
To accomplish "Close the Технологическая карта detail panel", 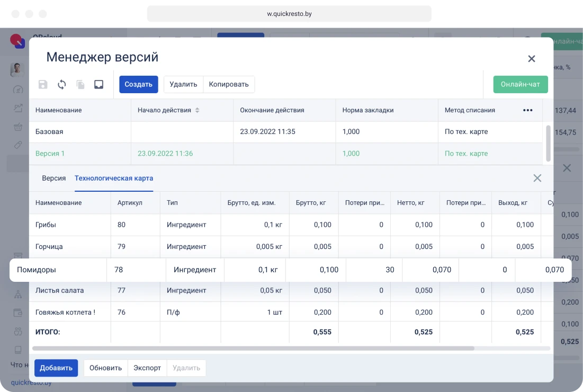I will pos(537,179).
